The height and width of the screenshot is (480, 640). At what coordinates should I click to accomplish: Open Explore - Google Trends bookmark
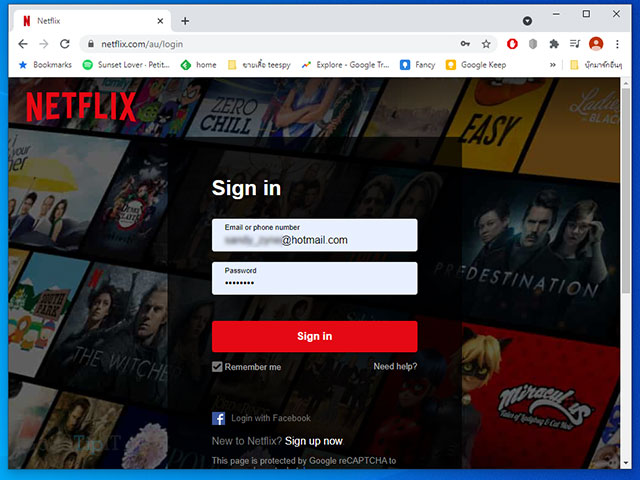tap(345, 65)
